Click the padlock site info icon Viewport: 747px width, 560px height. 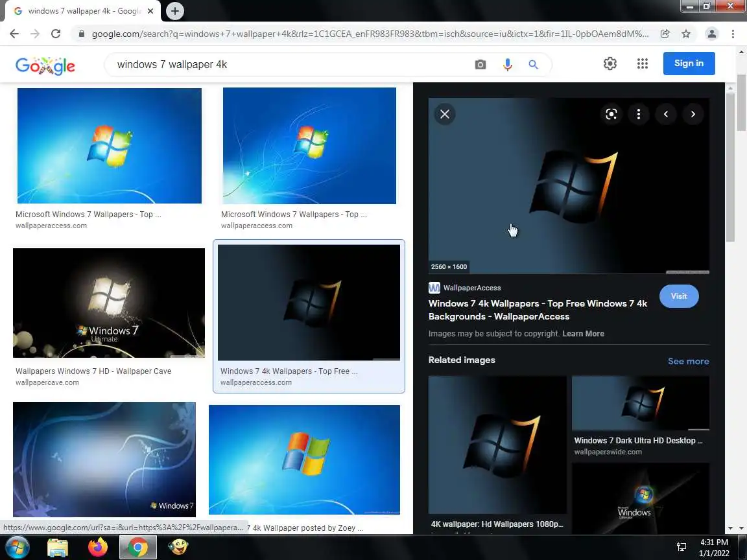pyautogui.click(x=82, y=34)
